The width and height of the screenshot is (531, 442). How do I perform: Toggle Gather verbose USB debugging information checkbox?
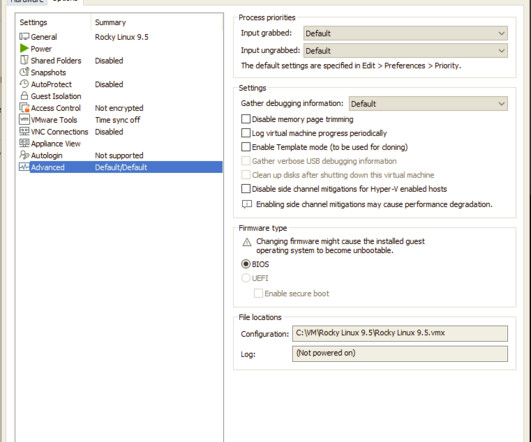(x=246, y=161)
